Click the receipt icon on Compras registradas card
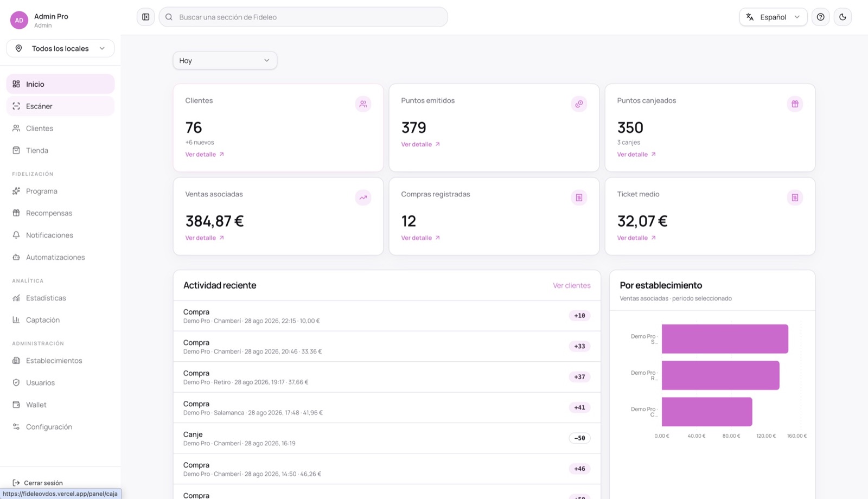868x499 pixels. coord(579,197)
